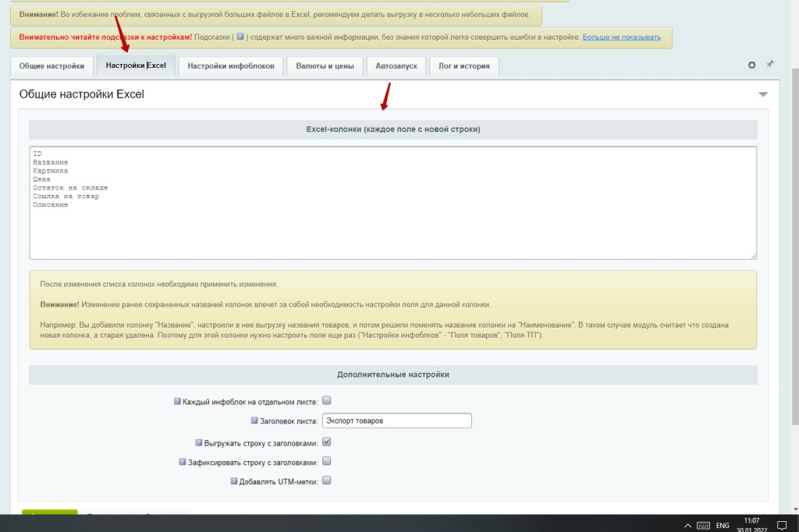Switch to 'Общие настройки' tab
Viewport: 799px width, 532px height.
coord(51,66)
